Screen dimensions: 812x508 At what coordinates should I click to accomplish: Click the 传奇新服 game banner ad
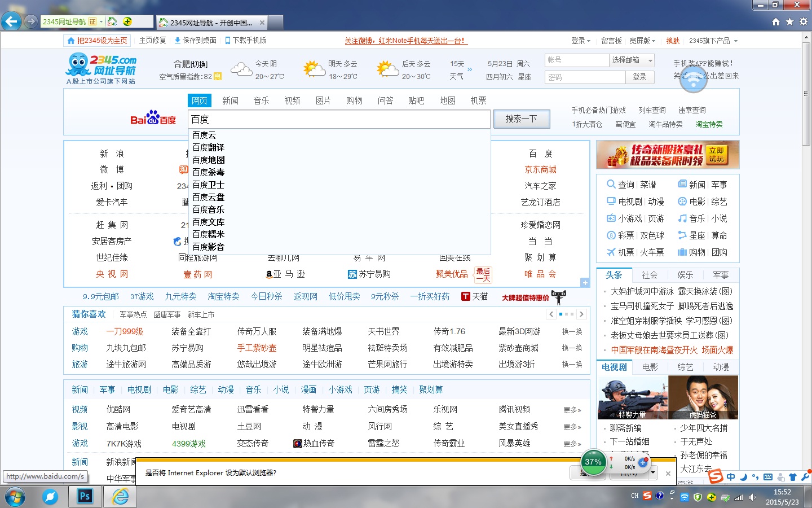pyautogui.click(x=668, y=155)
